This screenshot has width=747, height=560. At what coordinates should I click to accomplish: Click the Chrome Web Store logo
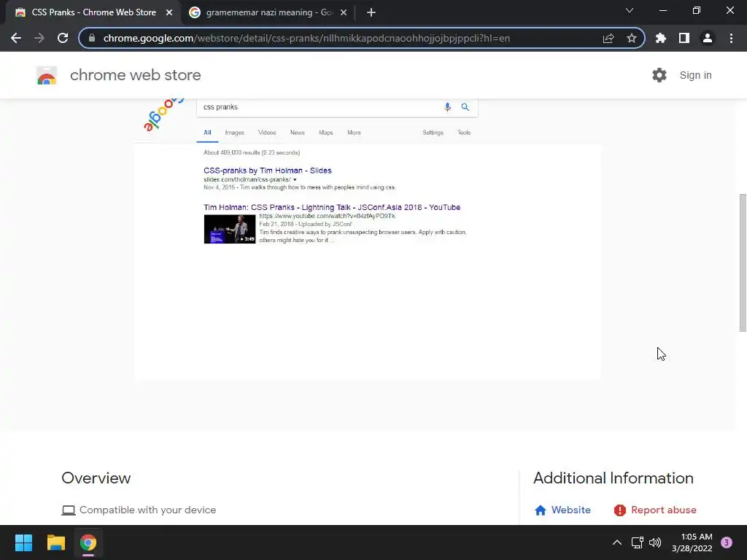tap(47, 75)
